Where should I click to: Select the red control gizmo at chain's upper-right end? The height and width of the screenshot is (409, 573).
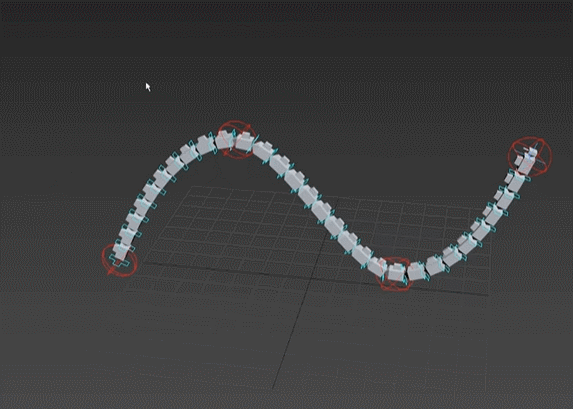(x=530, y=157)
